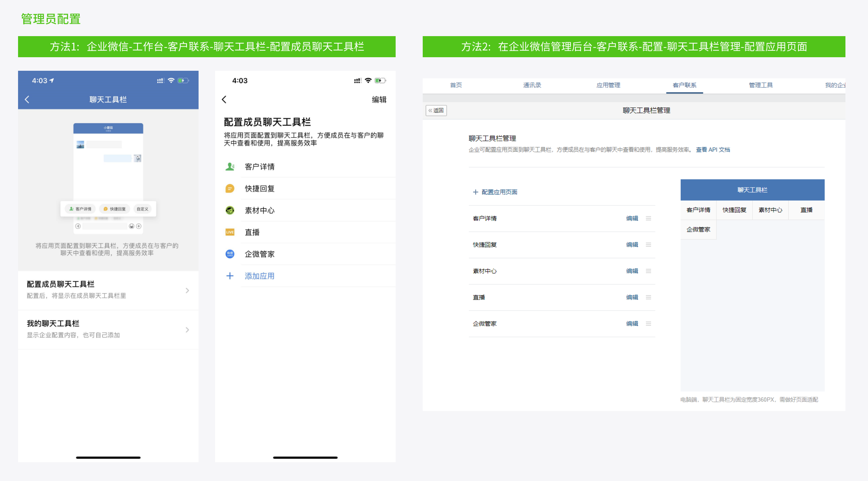The height and width of the screenshot is (481, 868).
Task: Tap battery icon in white phone status bar
Action: [380, 80]
